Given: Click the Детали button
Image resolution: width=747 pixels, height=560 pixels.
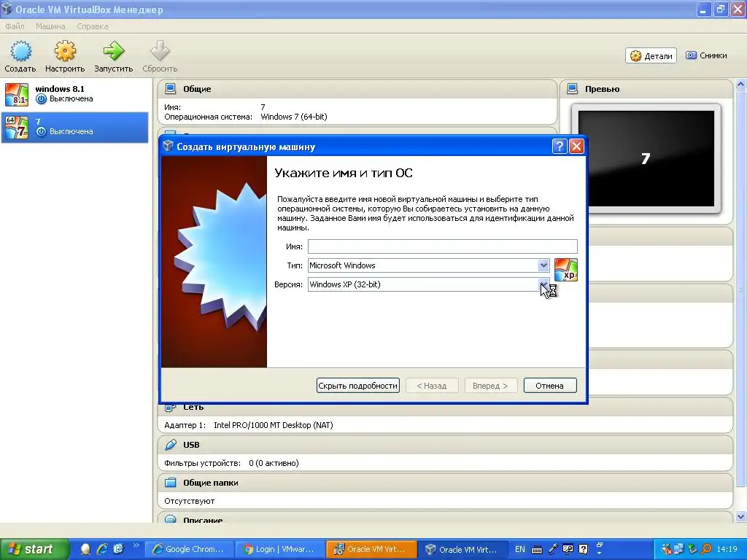Looking at the screenshot, I should coord(651,55).
